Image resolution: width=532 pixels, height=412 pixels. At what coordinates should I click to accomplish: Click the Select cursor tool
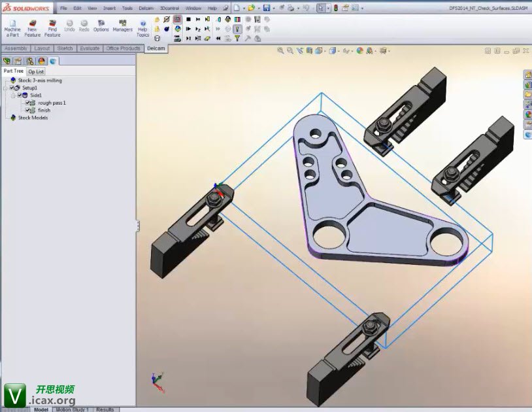coord(321,8)
